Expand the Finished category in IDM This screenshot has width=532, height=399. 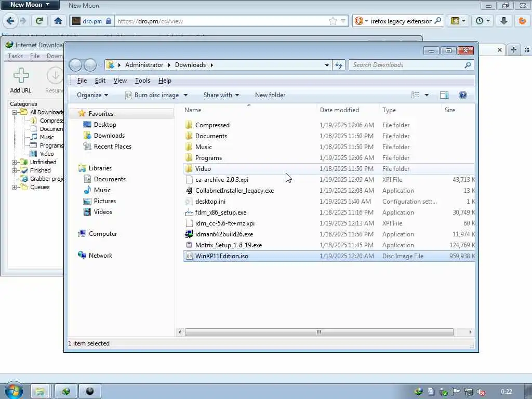point(14,170)
